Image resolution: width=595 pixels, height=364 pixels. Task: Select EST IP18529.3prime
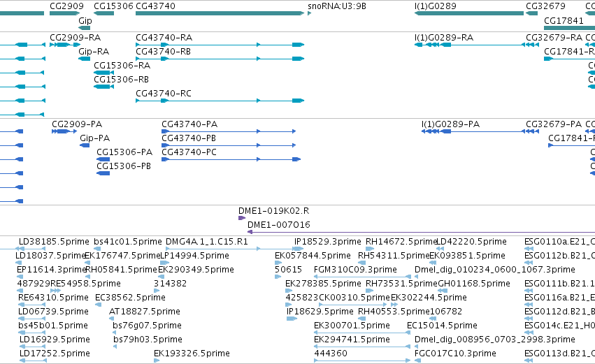point(328,242)
